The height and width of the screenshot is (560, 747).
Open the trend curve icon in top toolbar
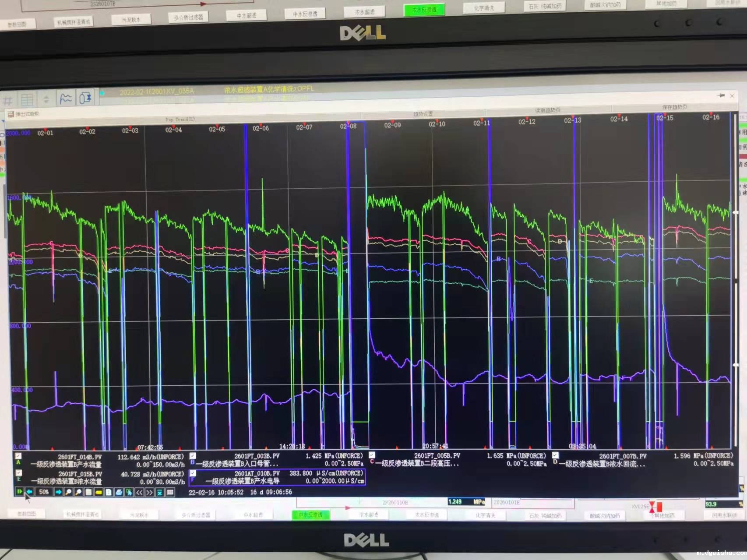66,99
